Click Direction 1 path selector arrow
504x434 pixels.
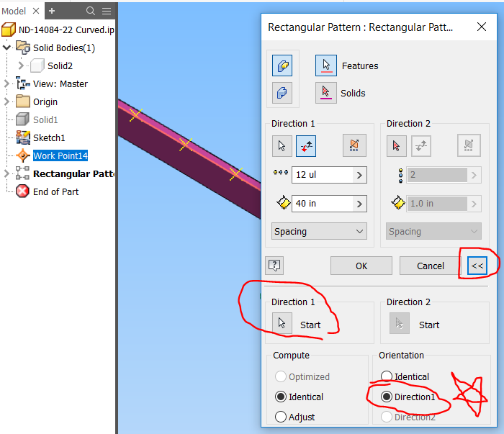click(282, 146)
